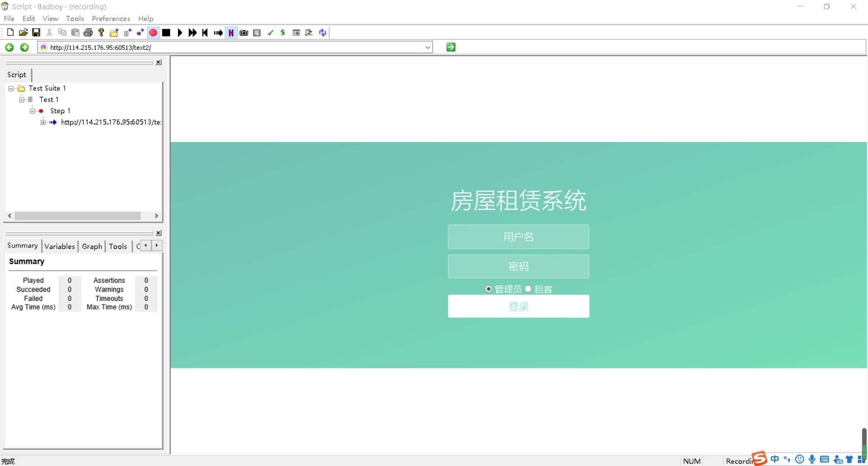Click the 用户名 username field

(519, 237)
